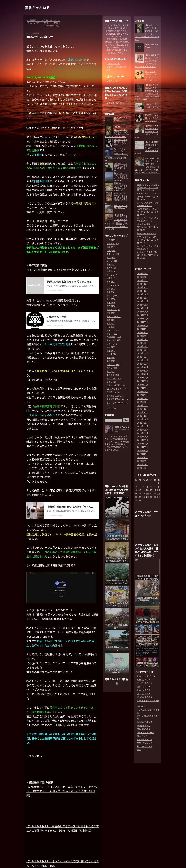Open the @tasogarechannel profile handle link

click(122, 431)
